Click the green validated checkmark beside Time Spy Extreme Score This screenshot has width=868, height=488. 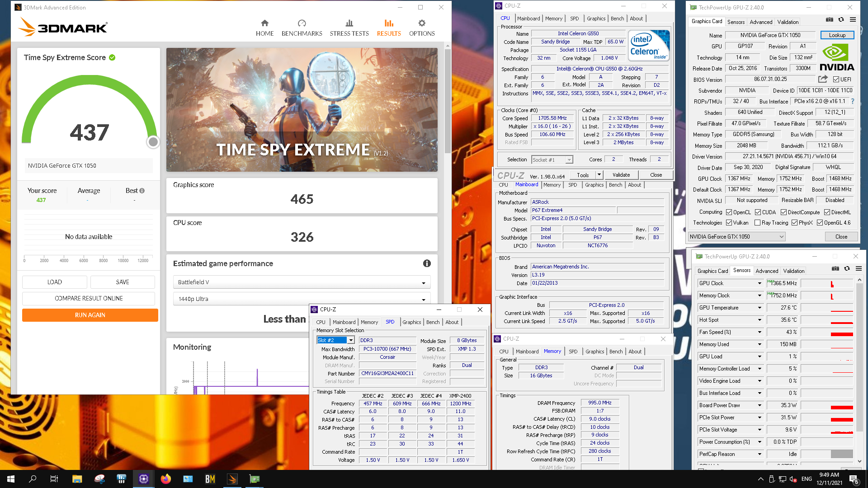tap(112, 57)
